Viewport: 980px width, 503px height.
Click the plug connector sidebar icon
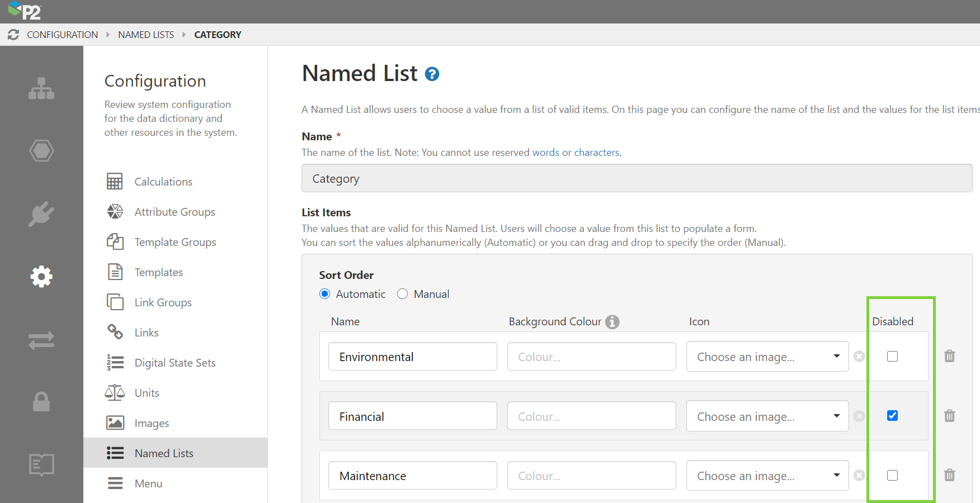[41, 213]
